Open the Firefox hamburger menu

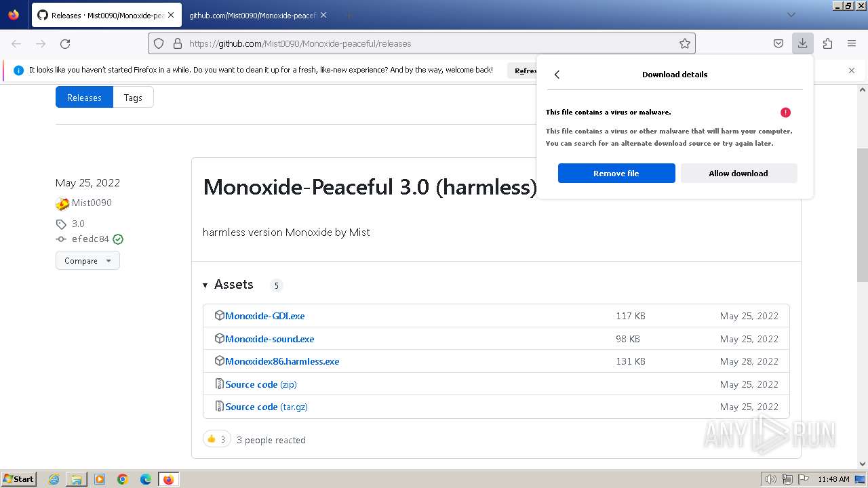[852, 43]
